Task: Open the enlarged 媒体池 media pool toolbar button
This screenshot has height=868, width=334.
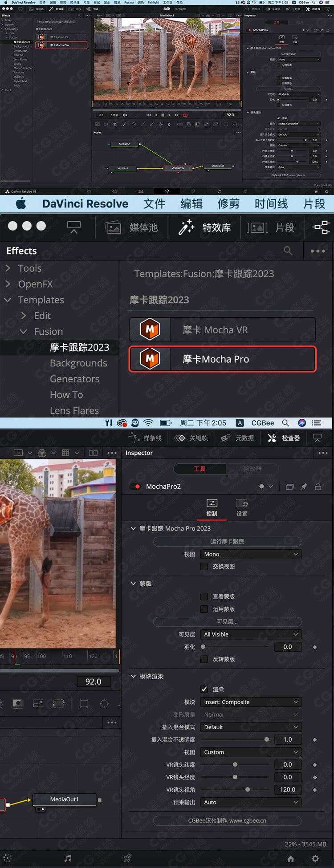Action: tap(131, 227)
